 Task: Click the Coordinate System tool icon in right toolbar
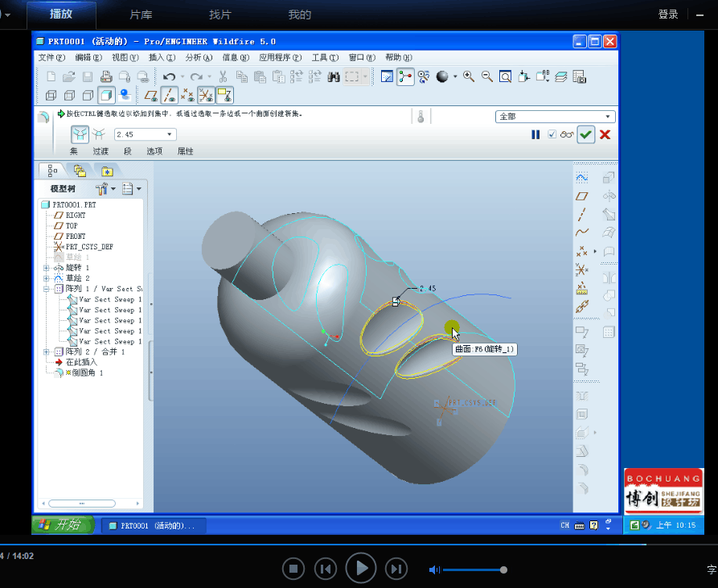tap(581, 269)
